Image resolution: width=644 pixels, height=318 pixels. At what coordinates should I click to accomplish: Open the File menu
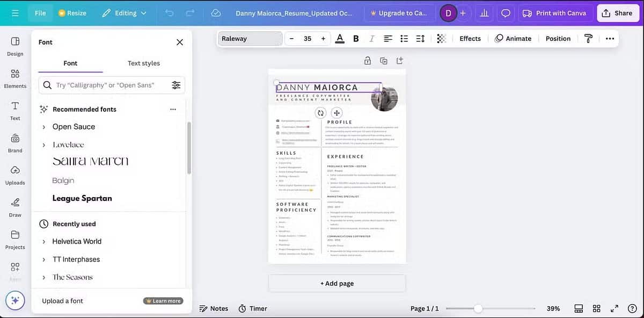click(x=40, y=13)
